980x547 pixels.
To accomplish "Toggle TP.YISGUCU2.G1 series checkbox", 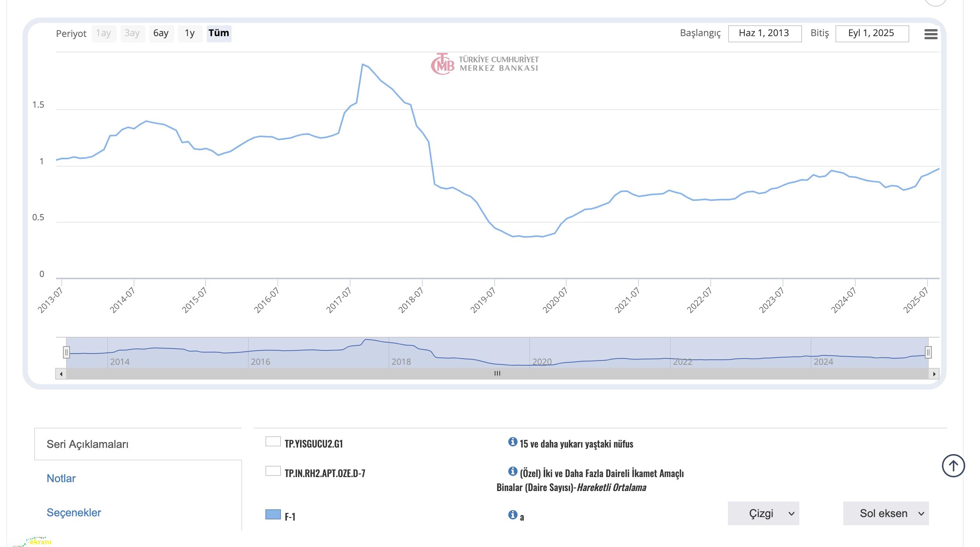I will tap(273, 441).
